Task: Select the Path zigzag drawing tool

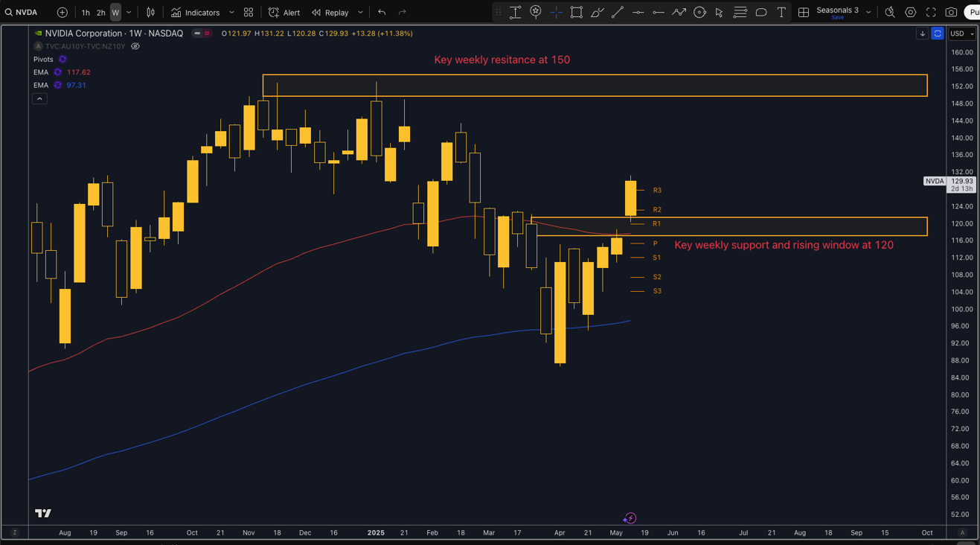Action: pos(679,12)
